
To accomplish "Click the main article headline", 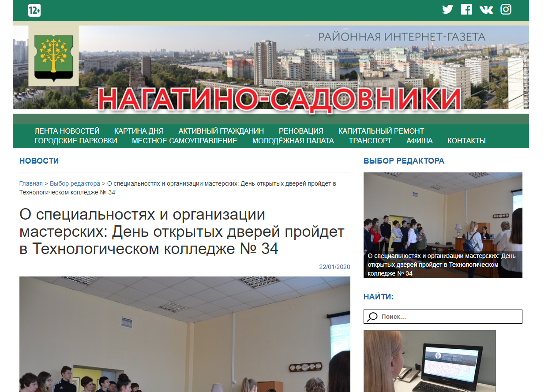I will coord(182,232).
